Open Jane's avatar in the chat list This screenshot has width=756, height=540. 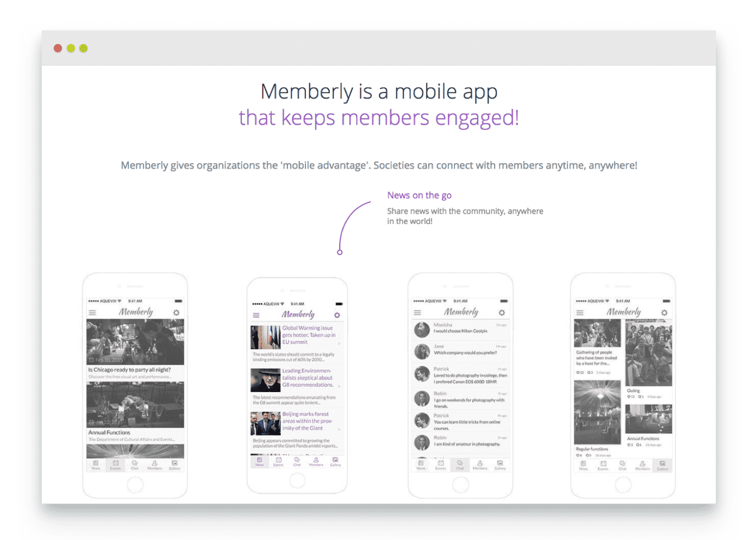(422, 351)
